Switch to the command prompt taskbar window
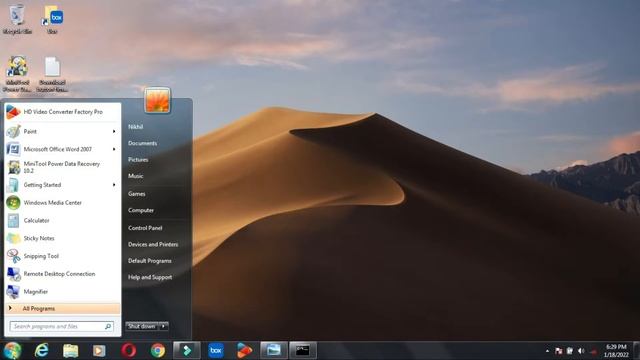The width and height of the screenshot is (640, 360). click(x=303, y=351)
